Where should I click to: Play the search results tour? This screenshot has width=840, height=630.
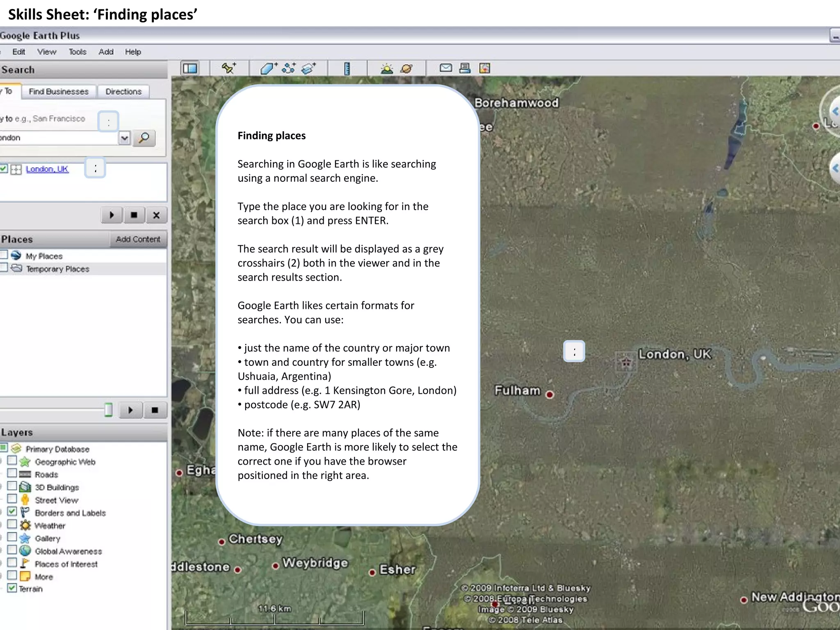[112, 215]
